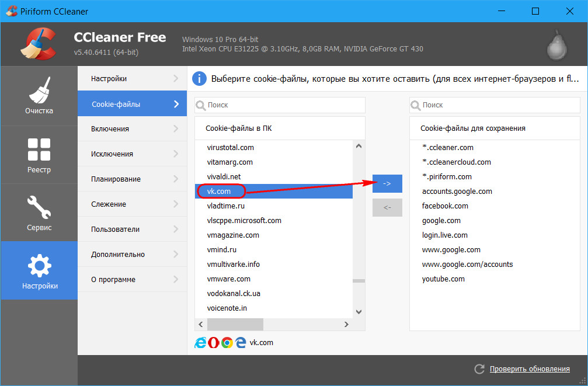This screenshot has height=386, width=588.
Task: Click horizontal scrollbar right arrow
Action: [346, 324]
